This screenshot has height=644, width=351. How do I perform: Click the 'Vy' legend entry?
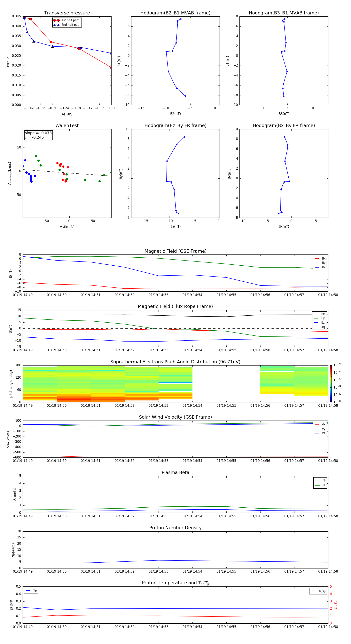(320, 429)
